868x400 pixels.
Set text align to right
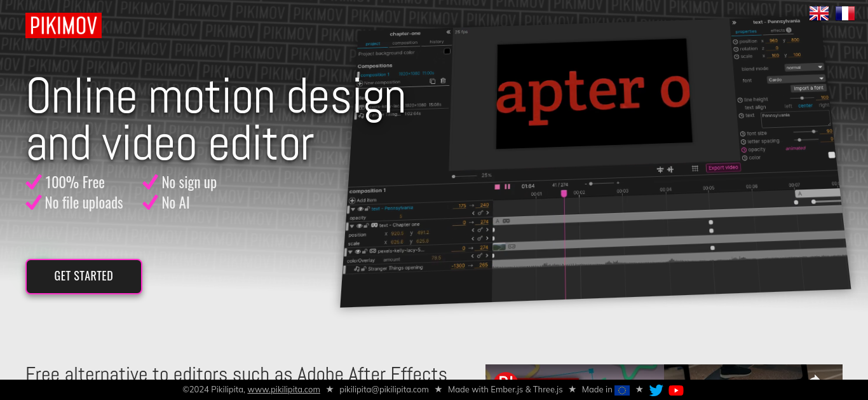(824, 105)
